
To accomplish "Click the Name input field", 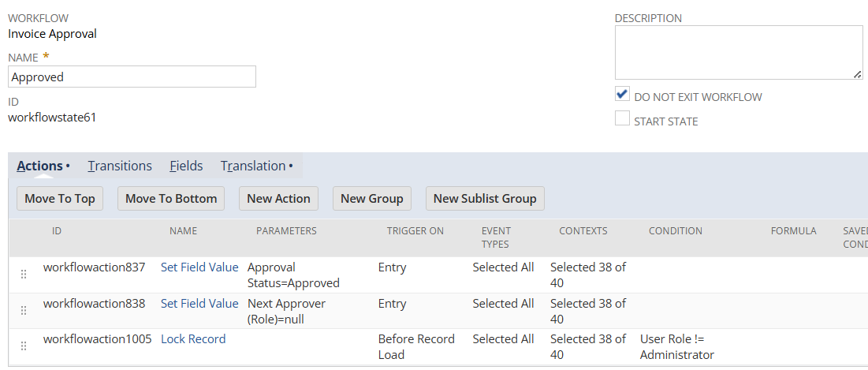I will coord(132,77).
